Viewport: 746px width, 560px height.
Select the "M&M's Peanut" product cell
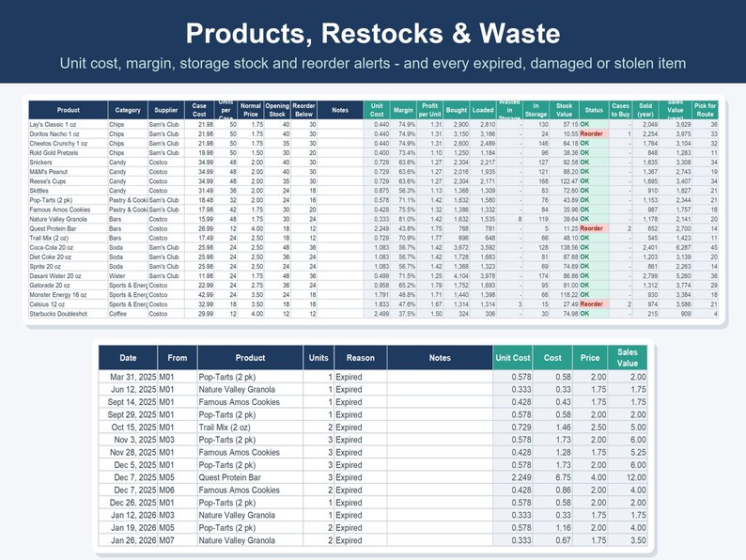tap(68, 172)
